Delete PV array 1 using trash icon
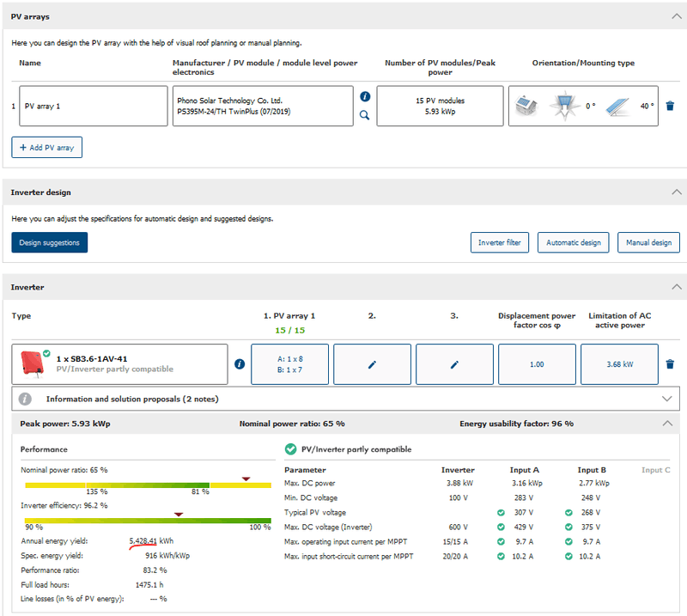The width and height of the screenshot is (687, 616). 670,107
